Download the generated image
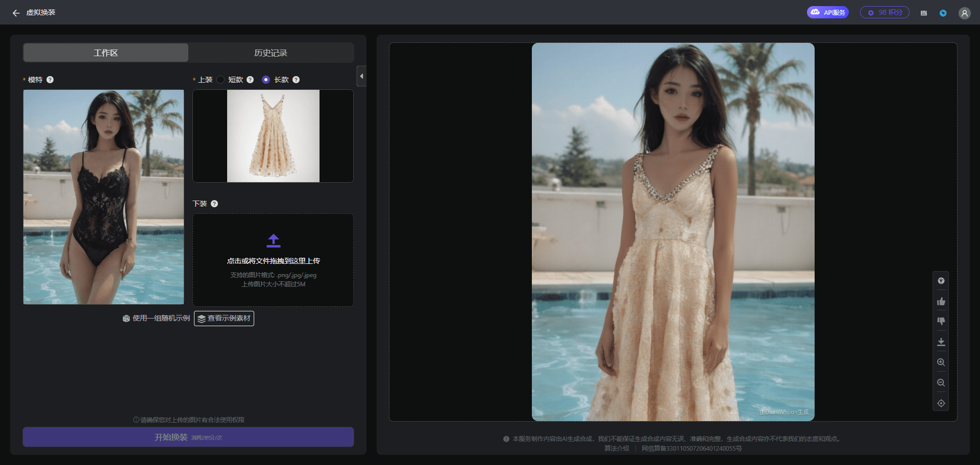Image resolution: width=980 pixels, height=465 pixels. [x=941, y=342]
